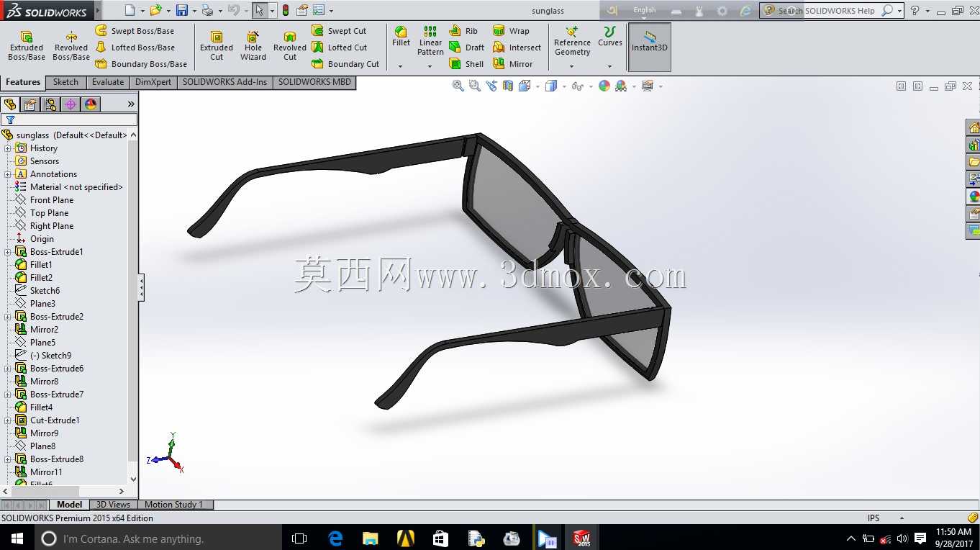This screenshot has width=980, height=550.
Task: Open the Hole Wizard
Action: 253,45
